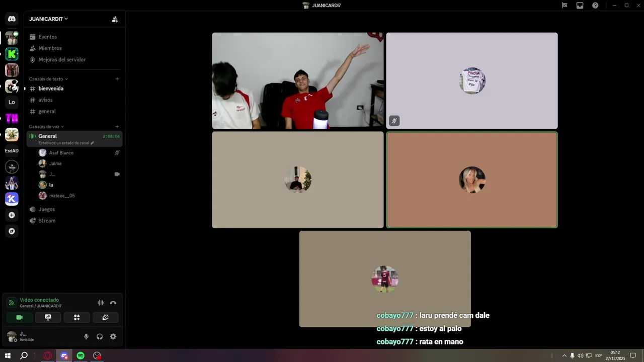Viewport: 644px width, 362px height.
Task: Open the Lo server
Action: point(12,102)
